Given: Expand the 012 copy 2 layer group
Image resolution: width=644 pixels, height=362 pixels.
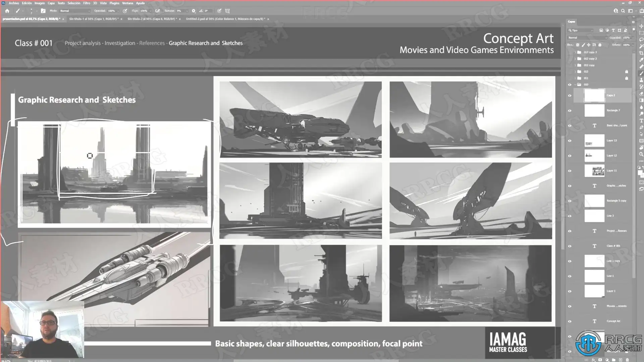Looking at the screenshot, I should pos(575,59).
